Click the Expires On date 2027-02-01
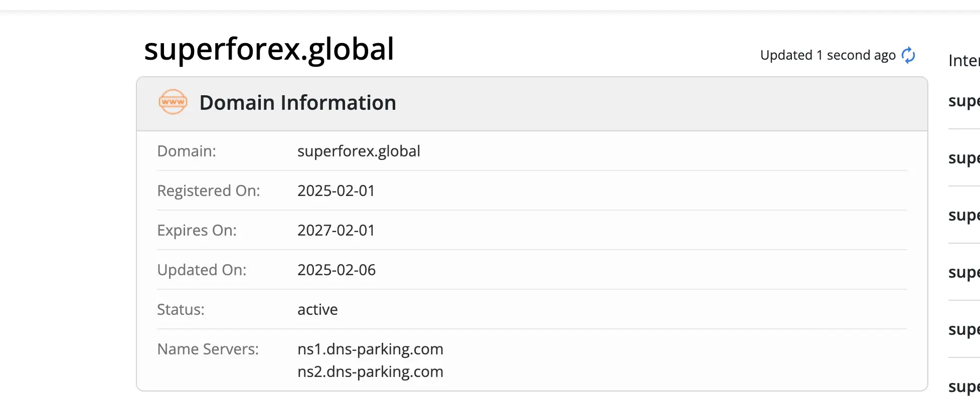Screen dimensions: 980x397 tap(336, 231)
